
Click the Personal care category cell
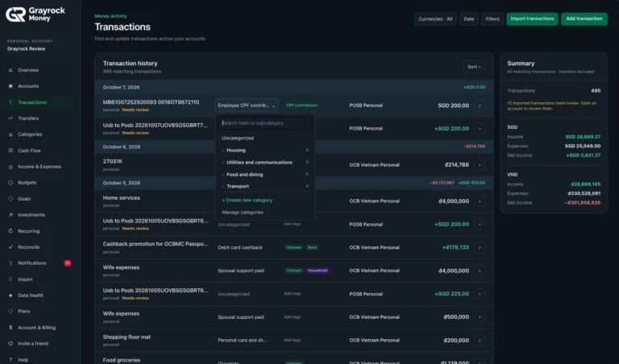(242, 340)
